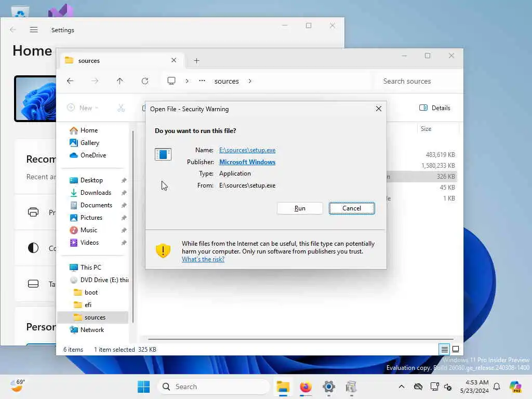
Task: Unpin Documents using its pin icon
Action: (124, 205)
